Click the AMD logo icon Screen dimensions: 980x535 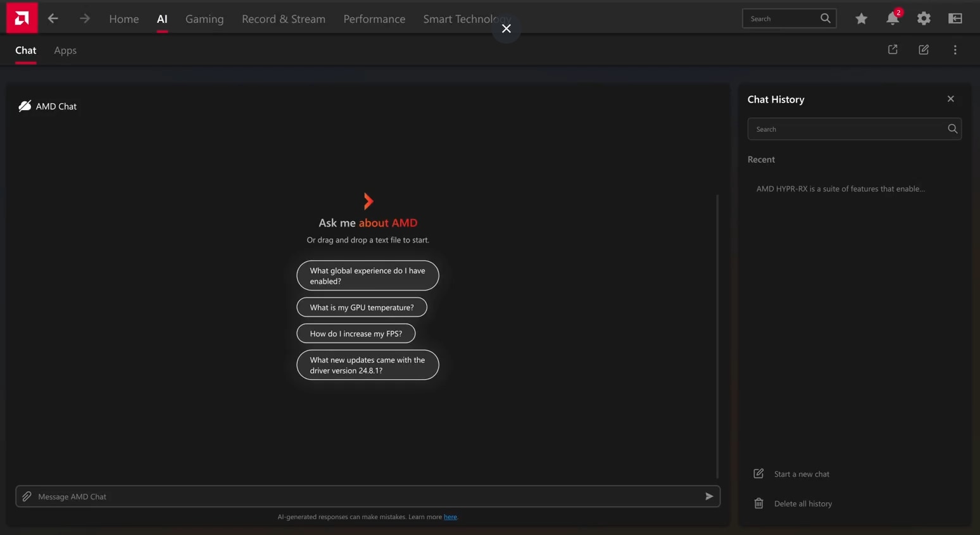pos(22,18)
